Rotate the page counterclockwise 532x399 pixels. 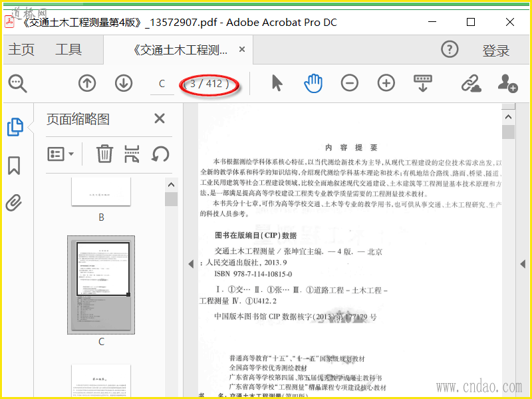tap(160, 154)
